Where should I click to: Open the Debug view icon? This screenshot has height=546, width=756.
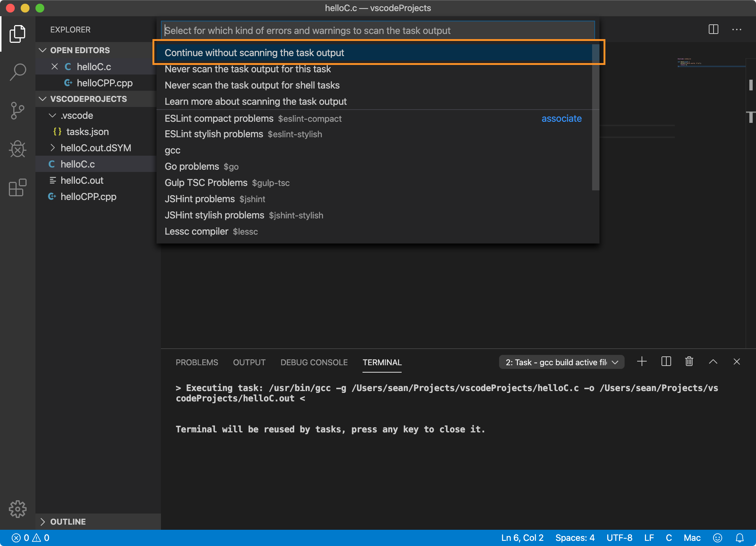pyautogui.click(x=17, y=149)
